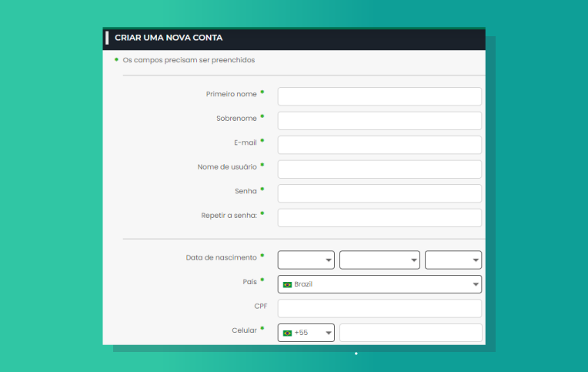
Task: Click the Repetir a senha field
Action: pos(379,218)
